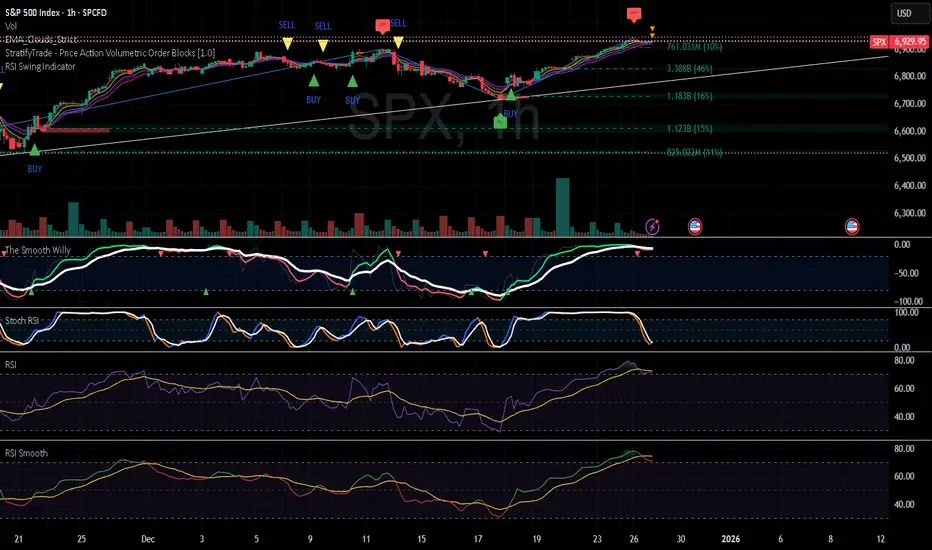932x550 pixels.
Task: Select the RSI Swing Indicator legend
Action: (40, 67)
